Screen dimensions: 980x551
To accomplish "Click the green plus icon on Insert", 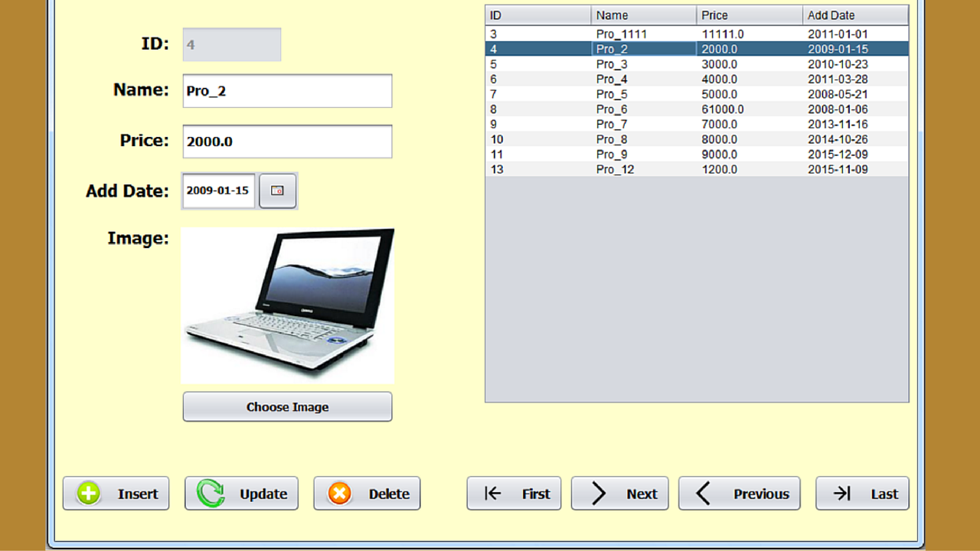I will [x=87, y=493].
